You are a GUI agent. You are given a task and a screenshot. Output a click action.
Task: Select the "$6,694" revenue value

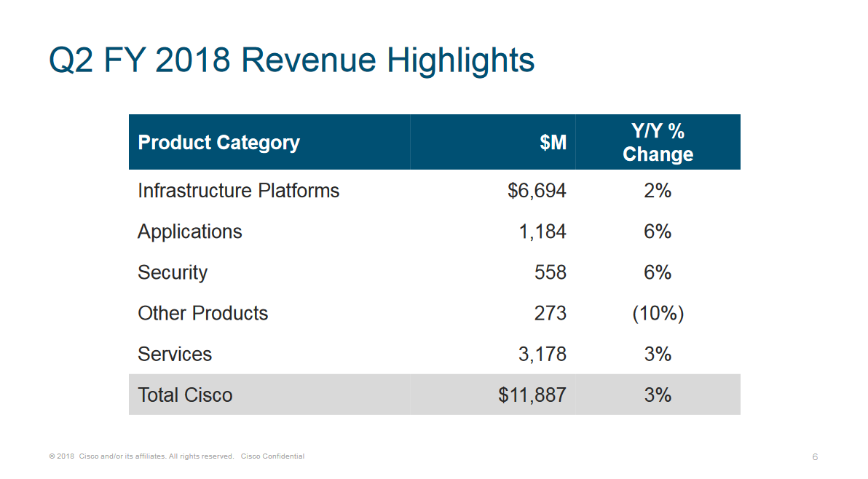pos(537,191)
